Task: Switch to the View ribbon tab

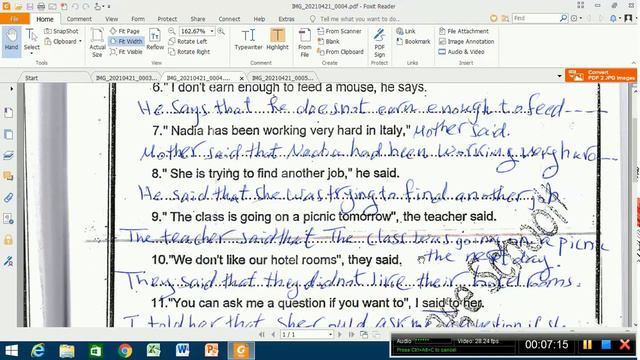Action: point(111,19)
